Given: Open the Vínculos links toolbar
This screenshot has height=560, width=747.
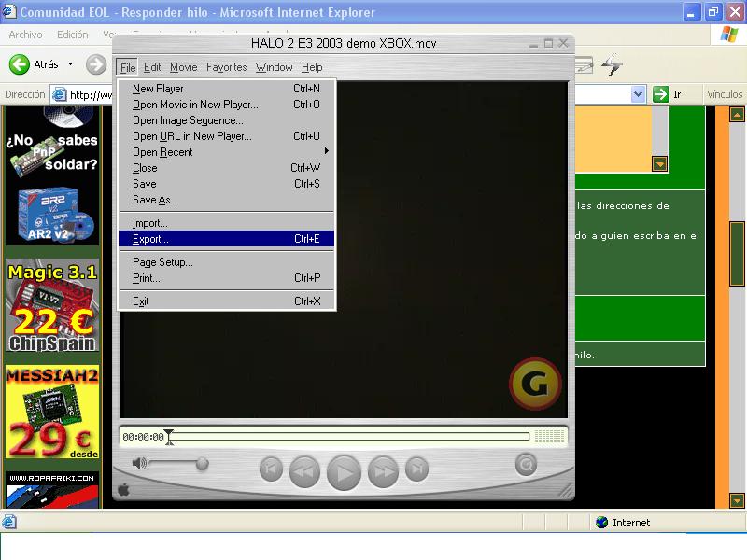Looking at the screenshot, I should coord(725,94).
